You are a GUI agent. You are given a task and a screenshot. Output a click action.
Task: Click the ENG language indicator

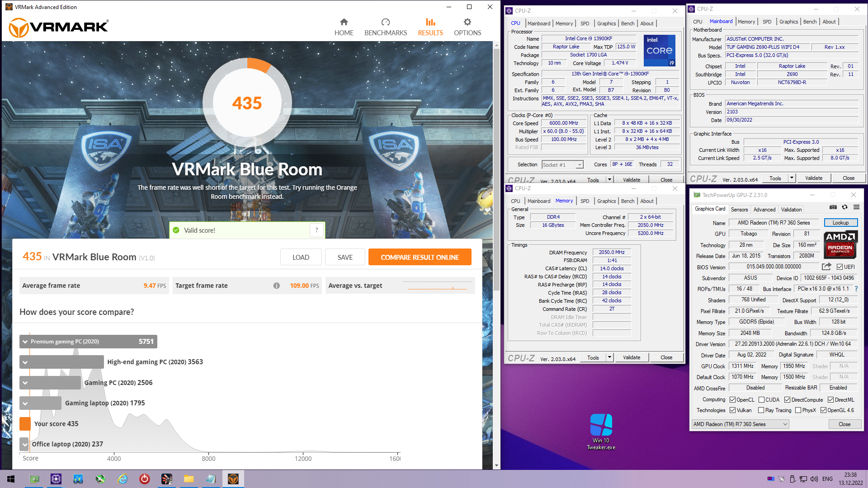(x=827, y=479)
